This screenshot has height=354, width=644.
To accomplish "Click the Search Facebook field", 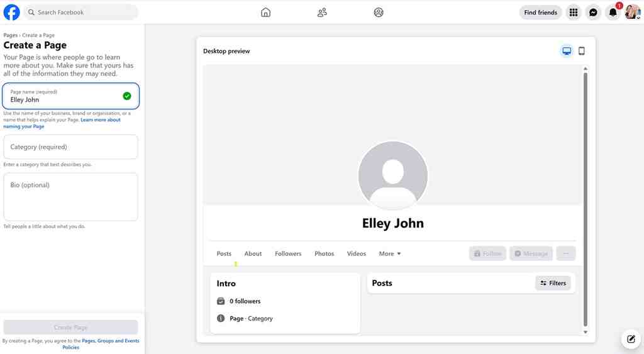I will coord(81,13).
